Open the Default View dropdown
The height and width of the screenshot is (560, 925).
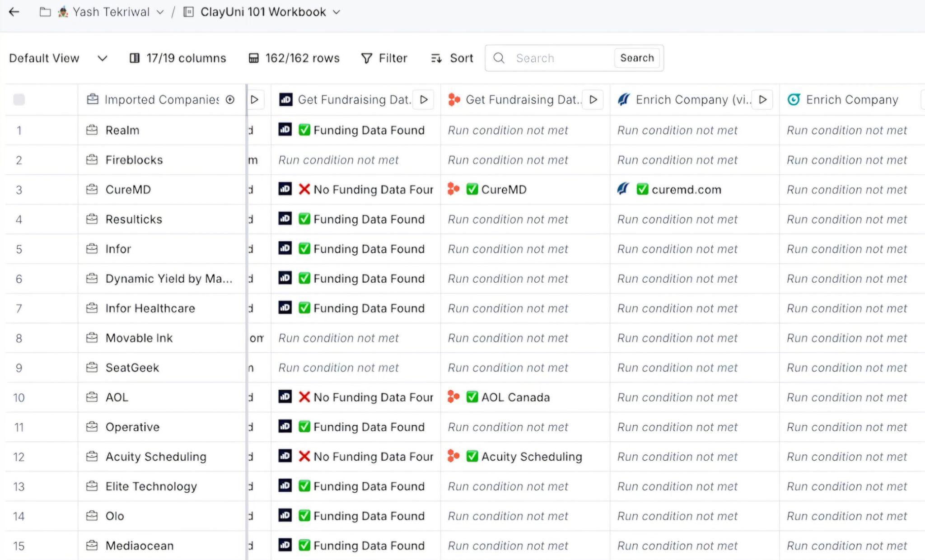point(58,58)
